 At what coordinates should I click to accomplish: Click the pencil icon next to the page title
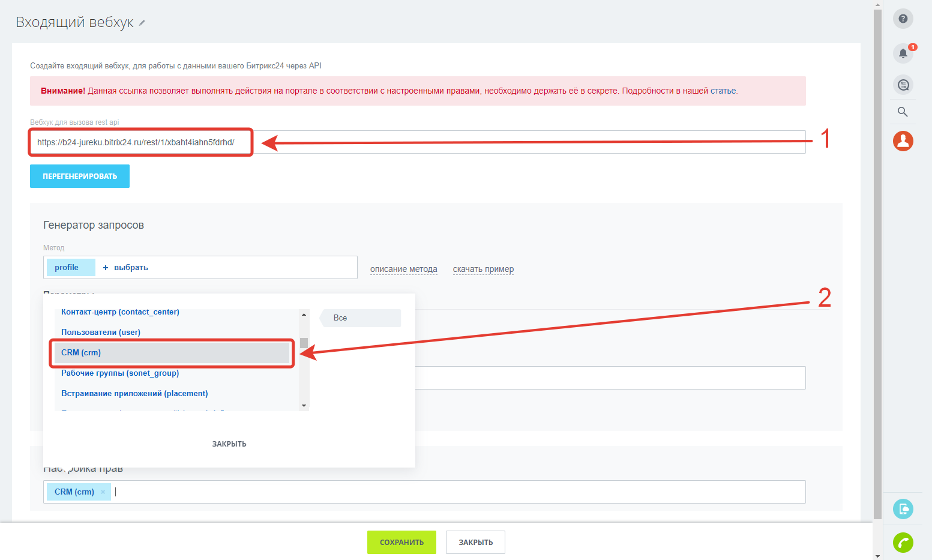pos(142,23)
